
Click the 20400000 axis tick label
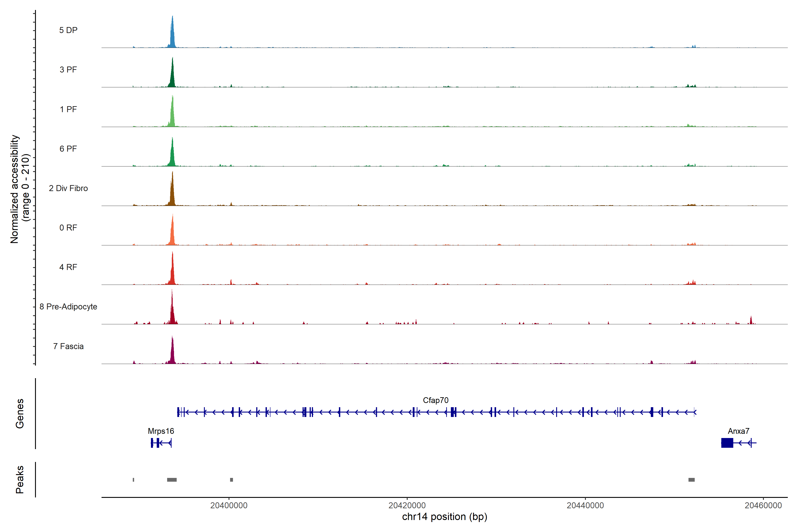click(229, 506)
